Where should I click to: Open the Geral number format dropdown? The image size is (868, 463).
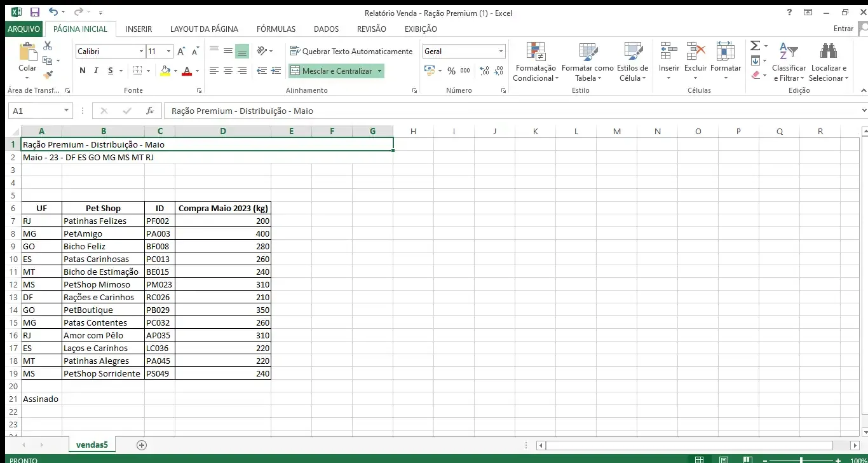(501, 52)
